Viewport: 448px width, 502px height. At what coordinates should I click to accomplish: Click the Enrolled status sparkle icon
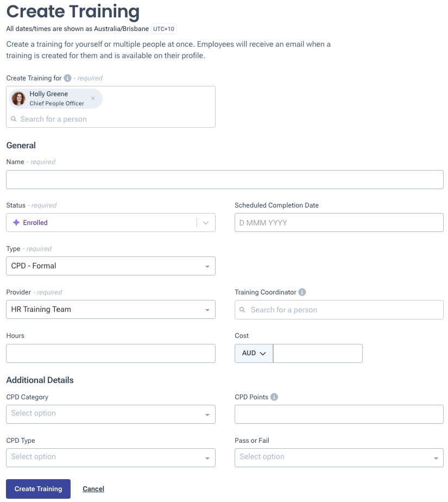(x=16, y=223)
